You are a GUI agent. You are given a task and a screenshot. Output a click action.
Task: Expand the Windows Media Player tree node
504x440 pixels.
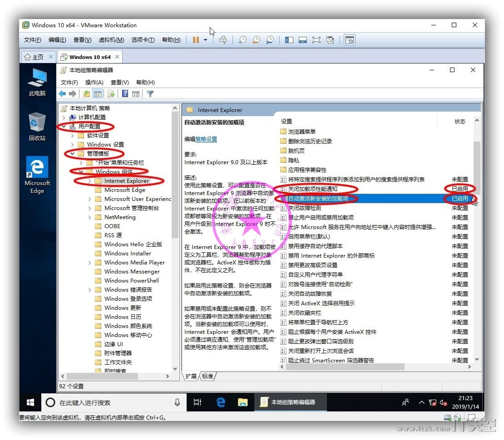coord(90,263)
